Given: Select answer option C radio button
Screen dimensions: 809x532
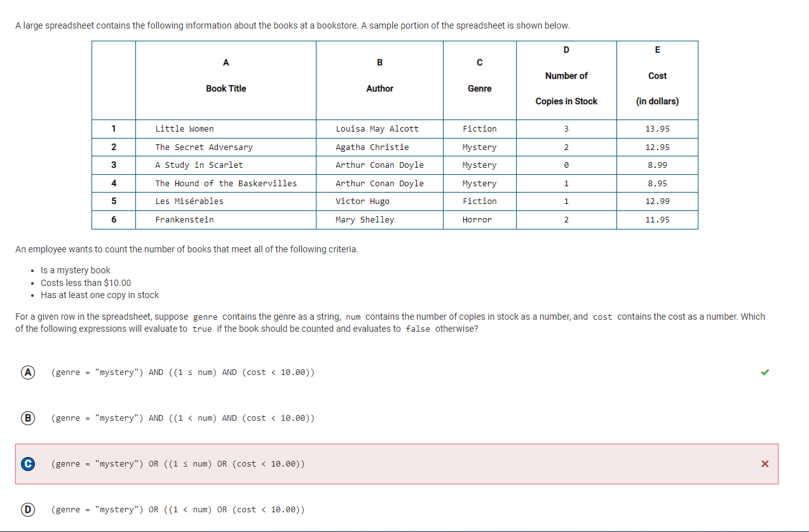Looking at the screenshot, I should coord(27,464).
